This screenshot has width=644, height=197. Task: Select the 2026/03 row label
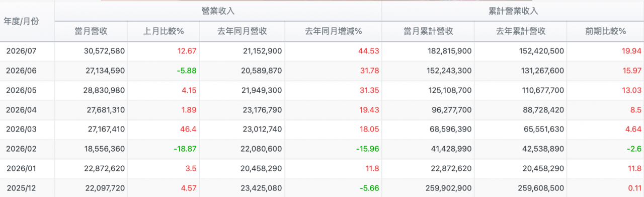click(21, 129)
